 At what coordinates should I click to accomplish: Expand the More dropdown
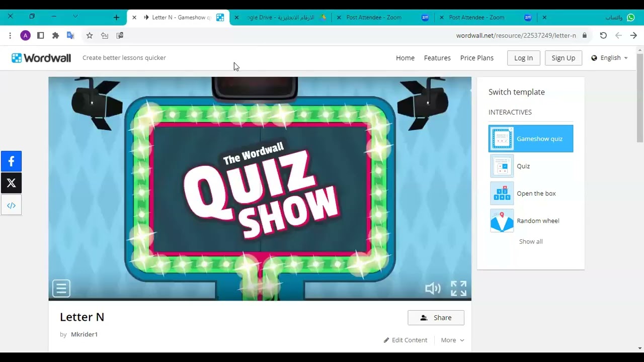[x=452, y=340]
